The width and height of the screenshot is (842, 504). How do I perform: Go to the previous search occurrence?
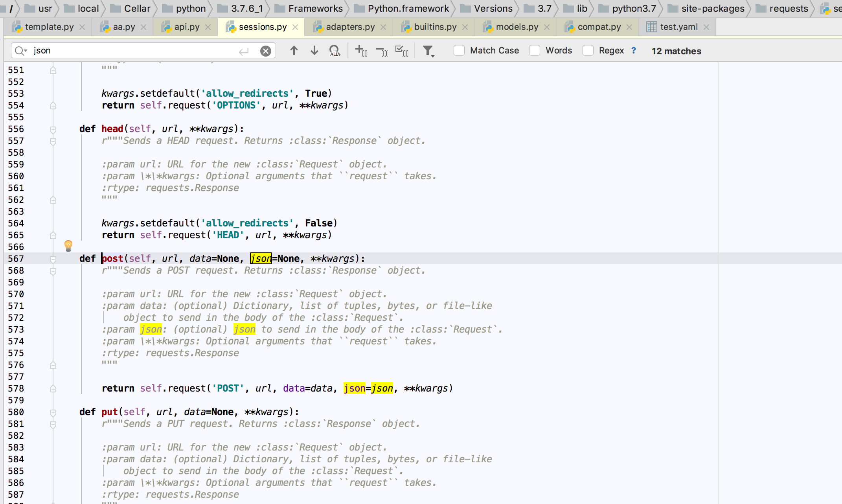[x=294, y=50]
